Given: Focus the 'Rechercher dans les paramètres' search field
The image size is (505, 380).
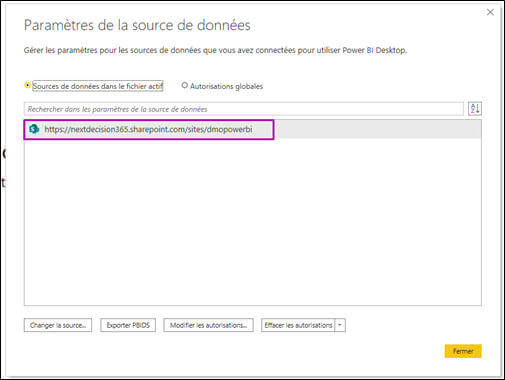Looking at the screenshot, I should tap(244, 109).
